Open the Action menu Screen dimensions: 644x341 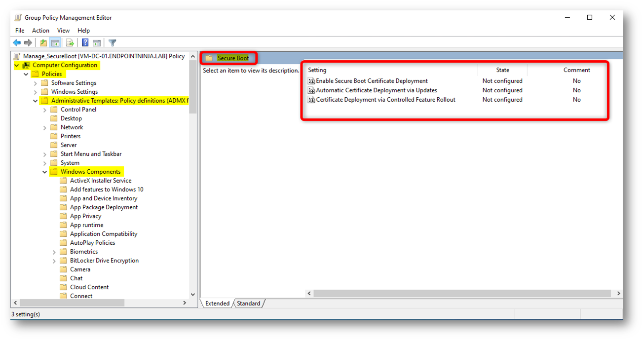pyautogui.click(x=40, y=31)
